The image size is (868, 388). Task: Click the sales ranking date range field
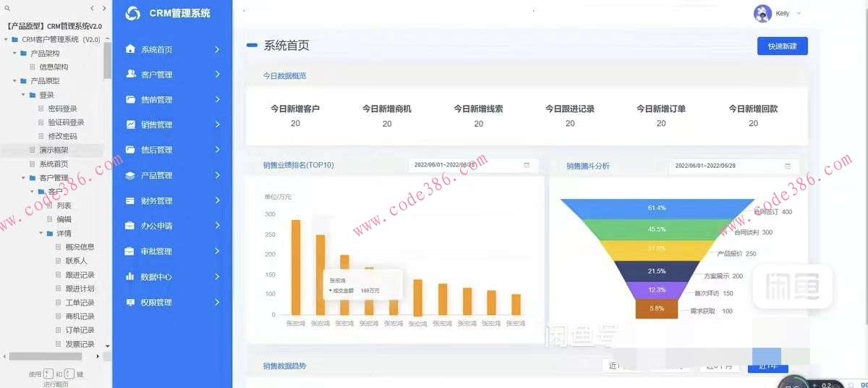[x=474, y=165]
